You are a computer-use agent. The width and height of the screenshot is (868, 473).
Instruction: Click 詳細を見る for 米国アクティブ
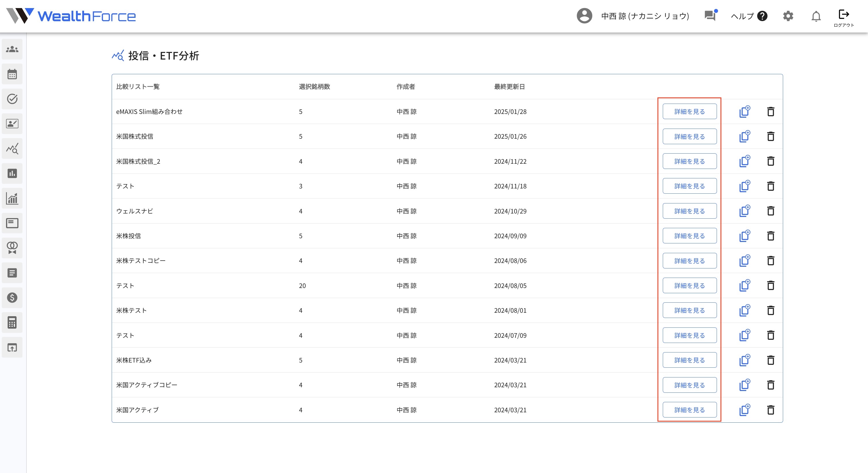point(689,410)
